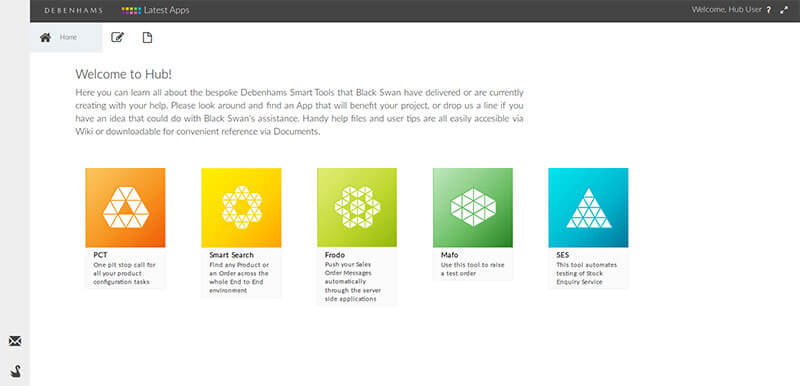
Task: Open the PCT orange app tile
Action: pyautogui.click(x=126, y=208)
